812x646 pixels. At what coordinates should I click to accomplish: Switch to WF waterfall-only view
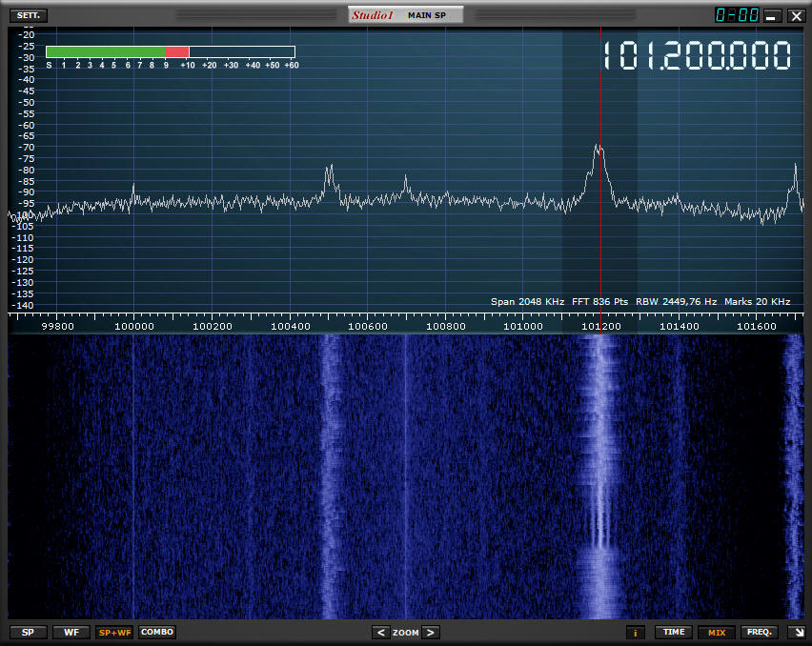71,632
